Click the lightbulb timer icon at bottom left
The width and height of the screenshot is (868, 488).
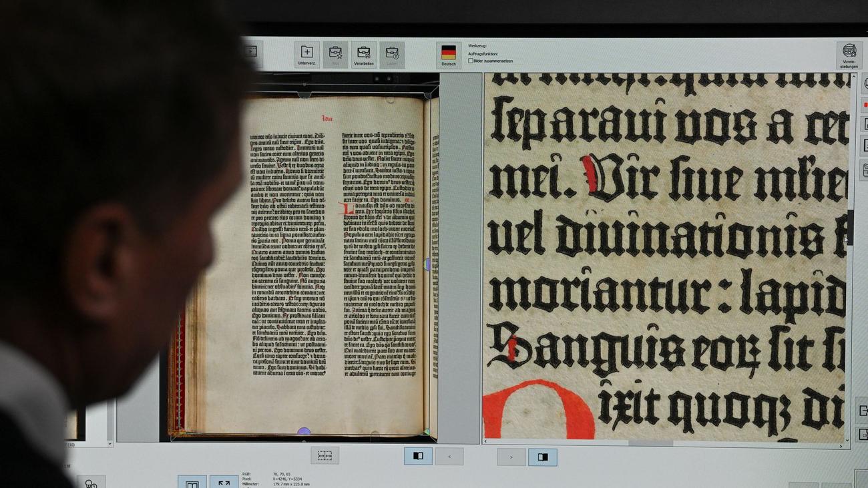click(91, 483)
